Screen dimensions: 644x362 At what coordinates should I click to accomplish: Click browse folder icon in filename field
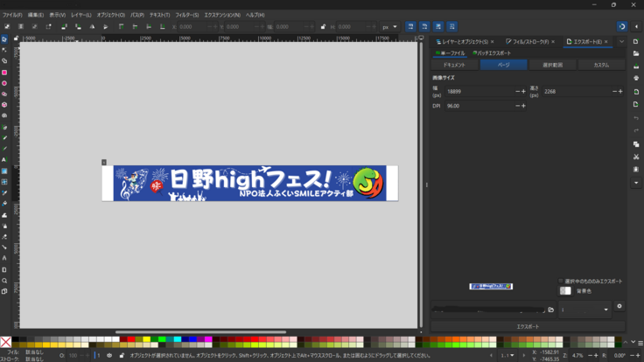pyautogui.click(x=550, y=310)
